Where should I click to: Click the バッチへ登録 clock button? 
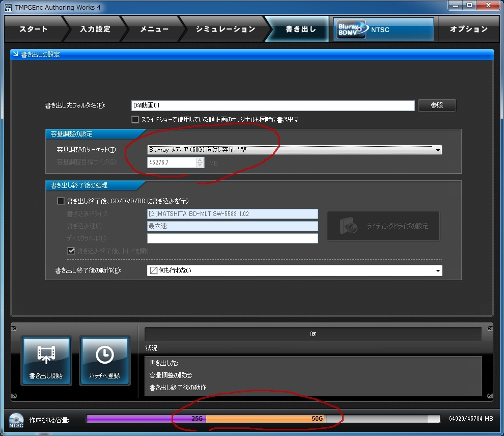point(105,361)
